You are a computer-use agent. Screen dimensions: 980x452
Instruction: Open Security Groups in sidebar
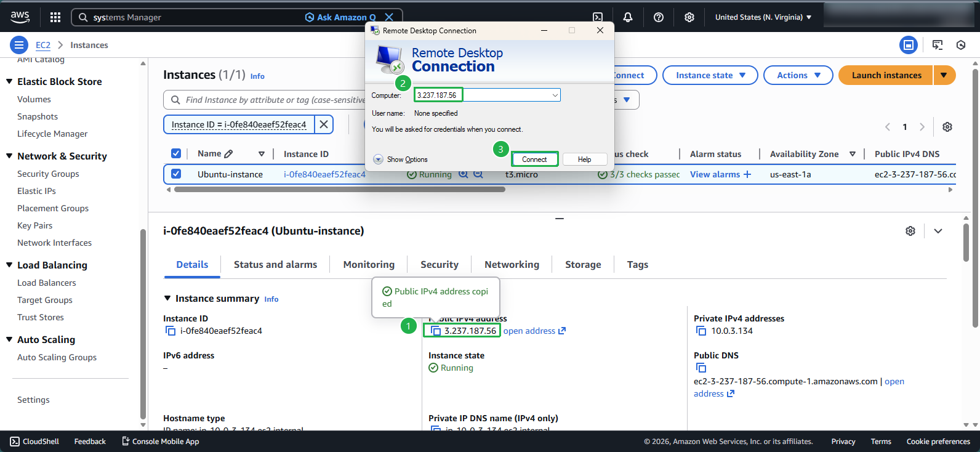point(48,174)
